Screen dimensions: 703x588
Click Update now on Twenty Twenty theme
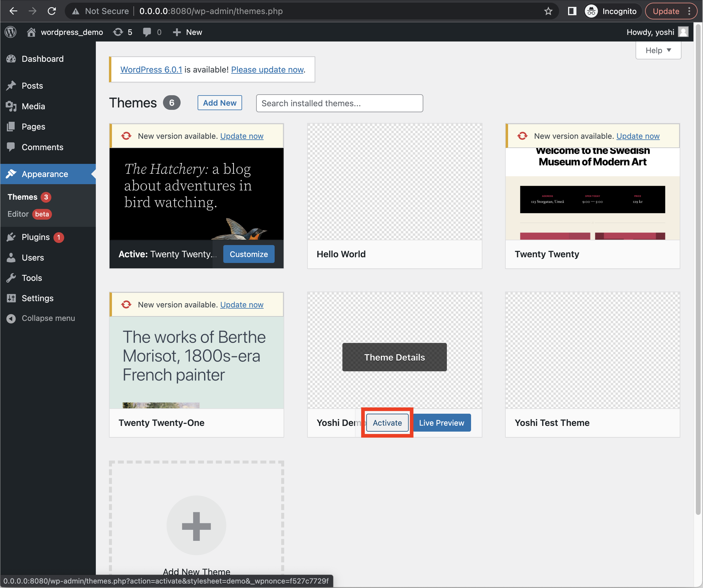coord(638,136)
